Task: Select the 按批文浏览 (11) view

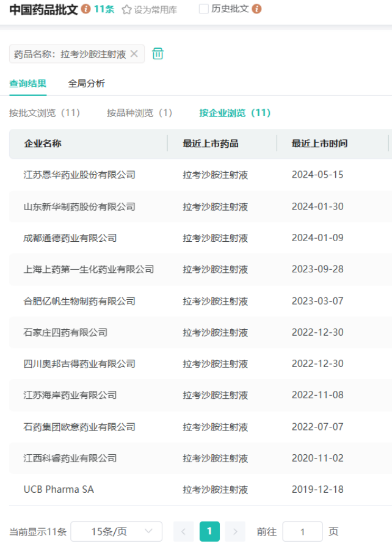Action: click(x=45, y=112)
